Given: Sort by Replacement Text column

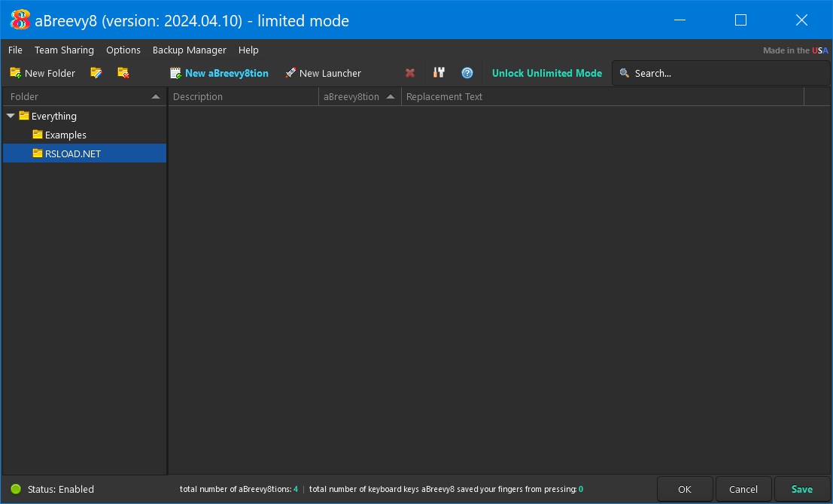Looking at the screenshot, I should coord(603,96).
